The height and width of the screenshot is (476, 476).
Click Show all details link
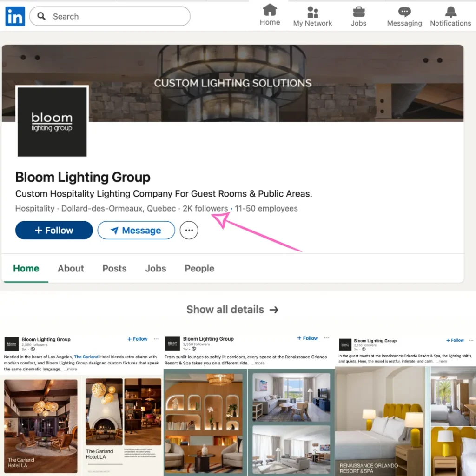pyautogui.click(x=232, y=310)
